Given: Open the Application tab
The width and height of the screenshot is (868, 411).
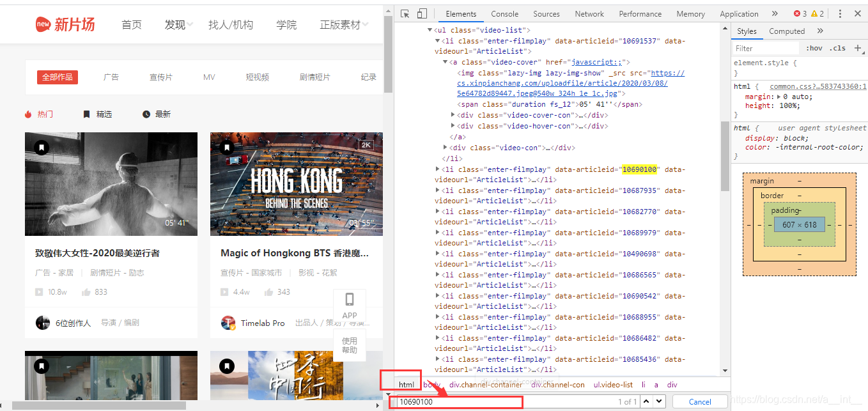Looking at the screenshot, I should [739, 13].
